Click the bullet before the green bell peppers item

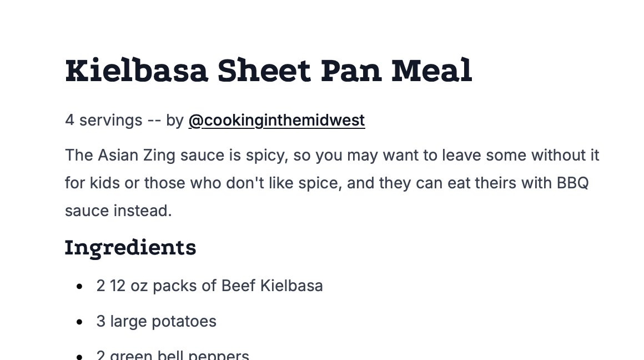(x=80, y=356)
